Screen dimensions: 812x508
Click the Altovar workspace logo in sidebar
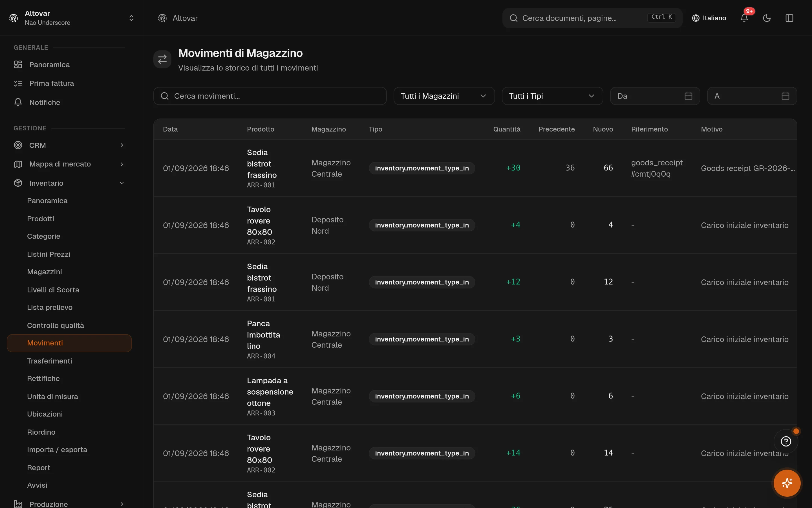tap(14, 18)
